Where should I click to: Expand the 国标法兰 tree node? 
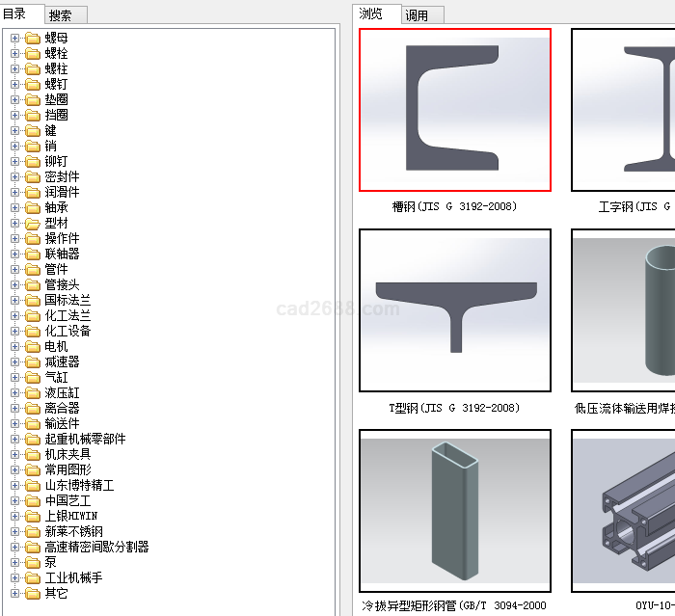click(14, 300)
